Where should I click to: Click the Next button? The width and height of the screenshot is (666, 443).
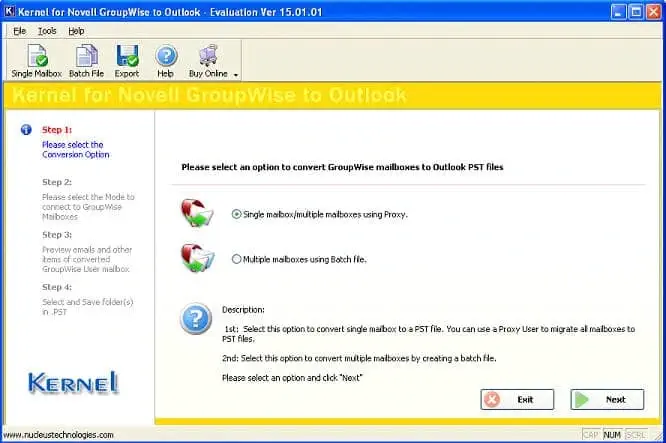607,399
